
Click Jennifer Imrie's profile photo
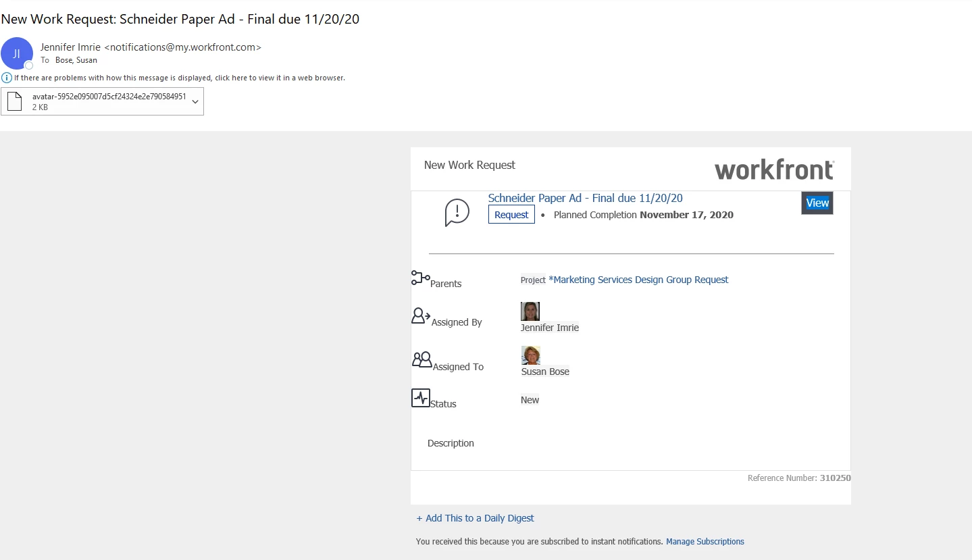[x=530, y=311]
